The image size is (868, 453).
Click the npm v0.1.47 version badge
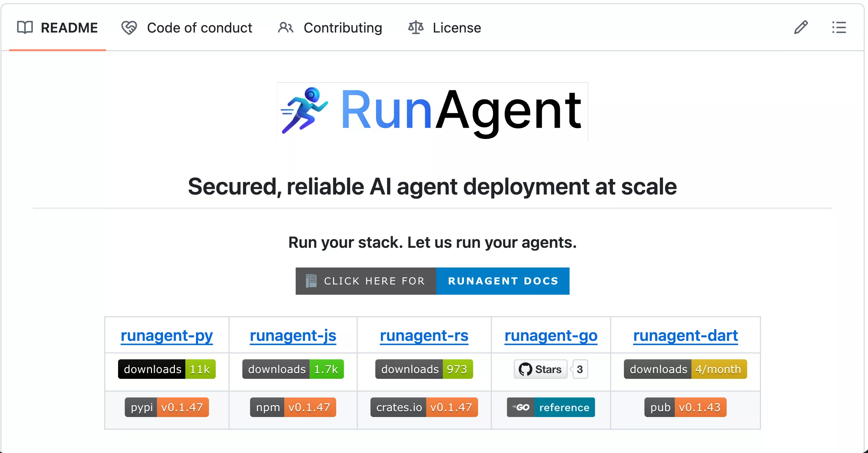point(293,407)
